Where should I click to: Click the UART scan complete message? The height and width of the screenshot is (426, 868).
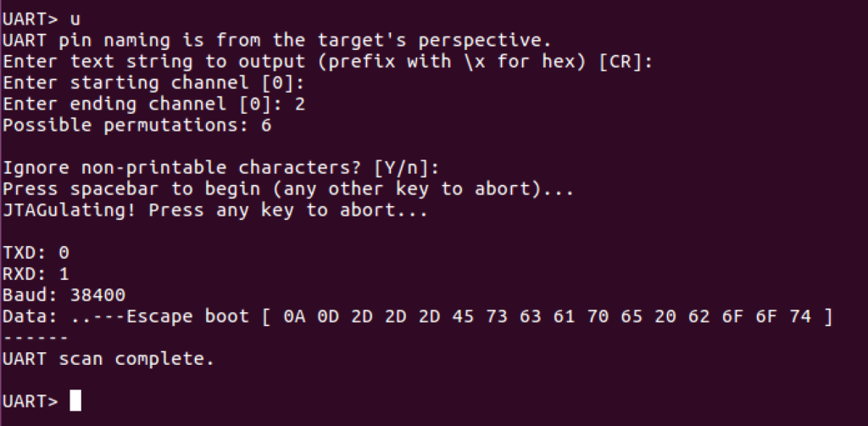click(x=108, y=359)
